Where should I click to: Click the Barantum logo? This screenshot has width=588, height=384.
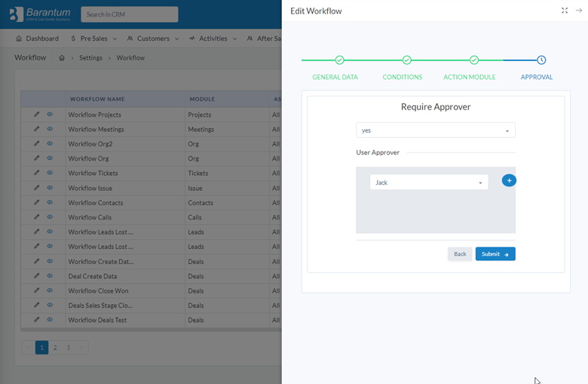point(40,14)
